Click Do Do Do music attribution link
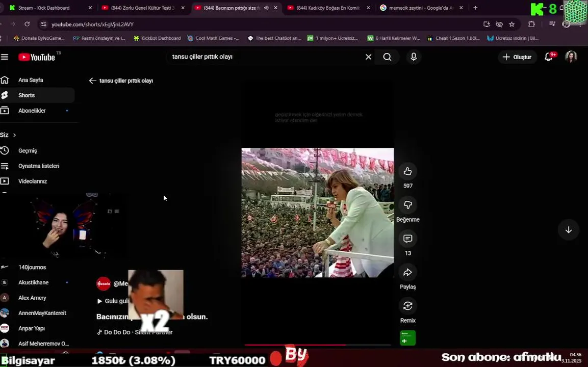Viewport: 588px width, 367px height. (x=135, y=332)
